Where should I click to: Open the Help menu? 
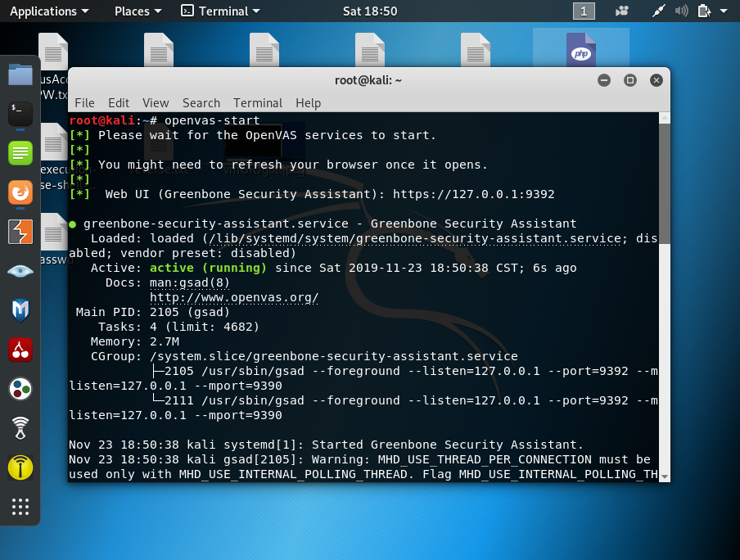pyautogui.click(x=308, y=103)
